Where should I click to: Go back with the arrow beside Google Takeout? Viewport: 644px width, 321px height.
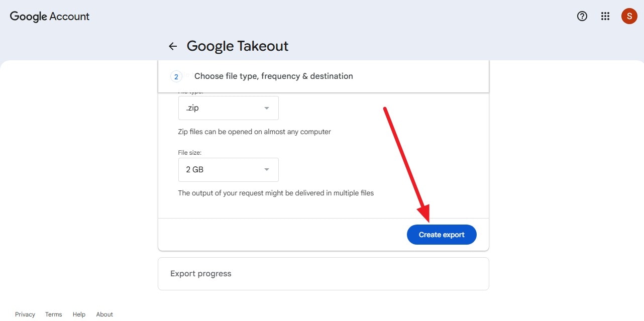(173, 46)
